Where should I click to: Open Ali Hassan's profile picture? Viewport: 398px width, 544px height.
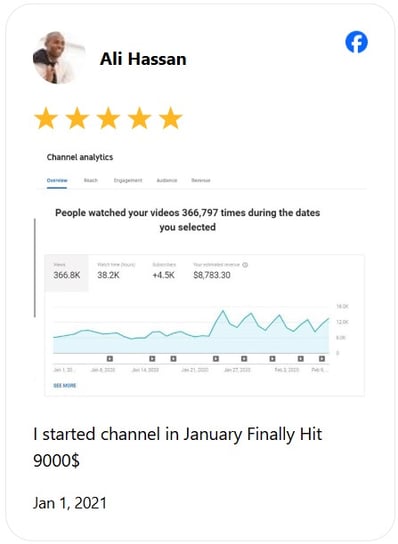point(59,58)
